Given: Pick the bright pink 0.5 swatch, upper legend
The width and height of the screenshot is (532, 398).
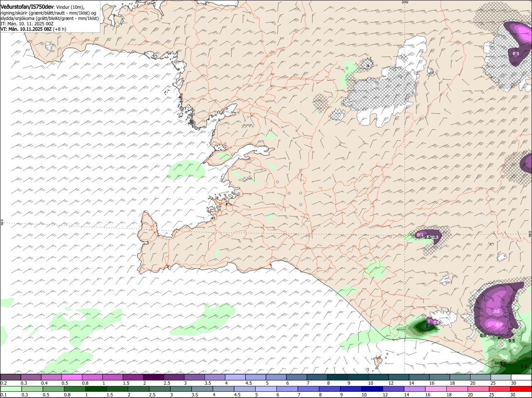Looking at the screenshot, I should pyautogui.click(x=71, y=377).
